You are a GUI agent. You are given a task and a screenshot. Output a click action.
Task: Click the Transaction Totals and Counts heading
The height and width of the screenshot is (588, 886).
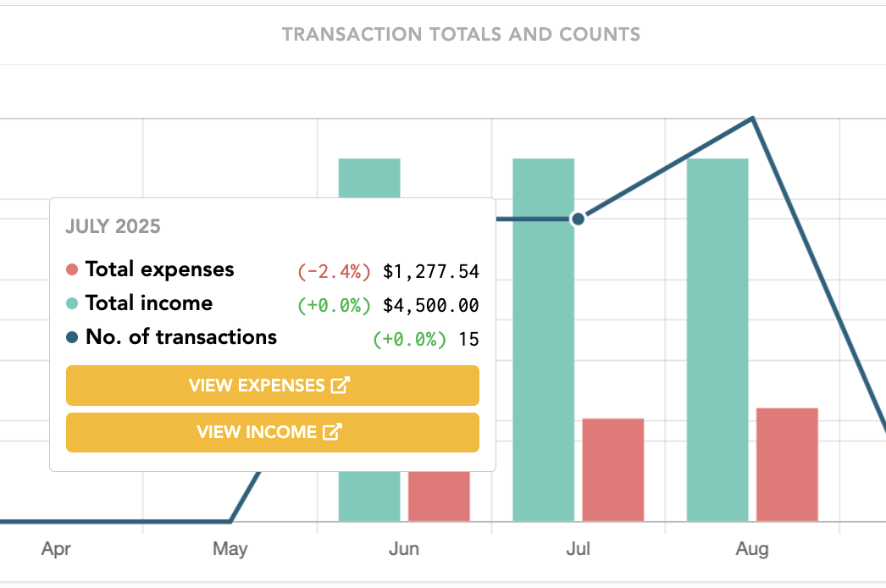[461, 35]
